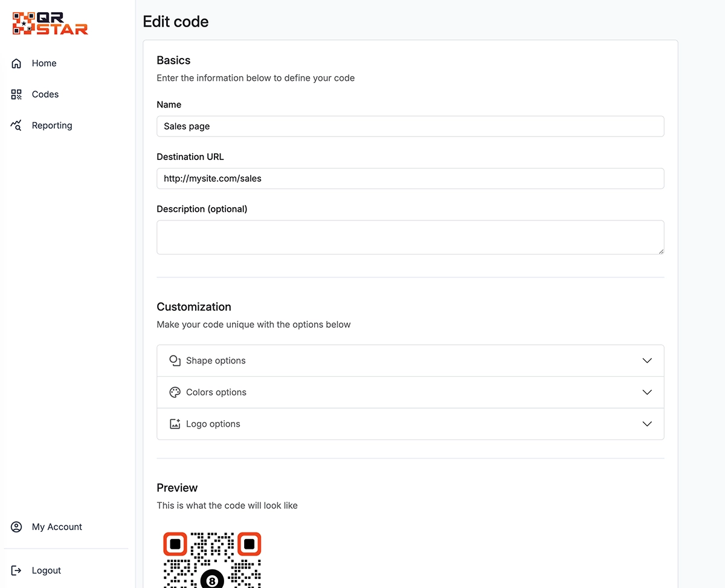Viewport: 725px width, 588px height.
Task: Click inside the Description text area
Action: pyautogui.click(x=410, y=237)
